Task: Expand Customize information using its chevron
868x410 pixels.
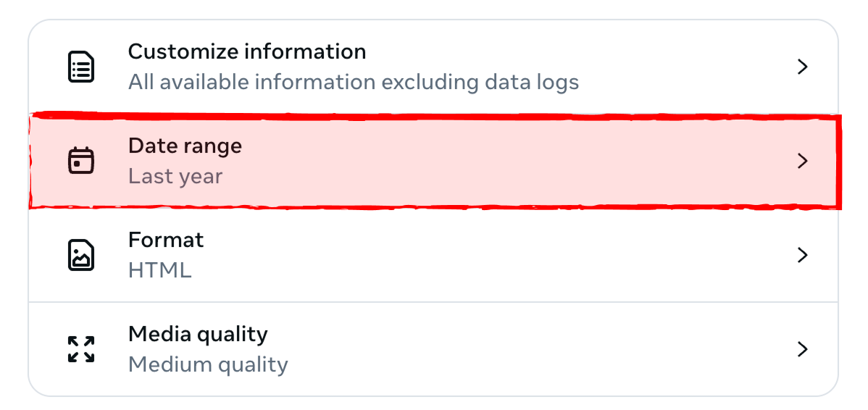Action: (802, 67)
